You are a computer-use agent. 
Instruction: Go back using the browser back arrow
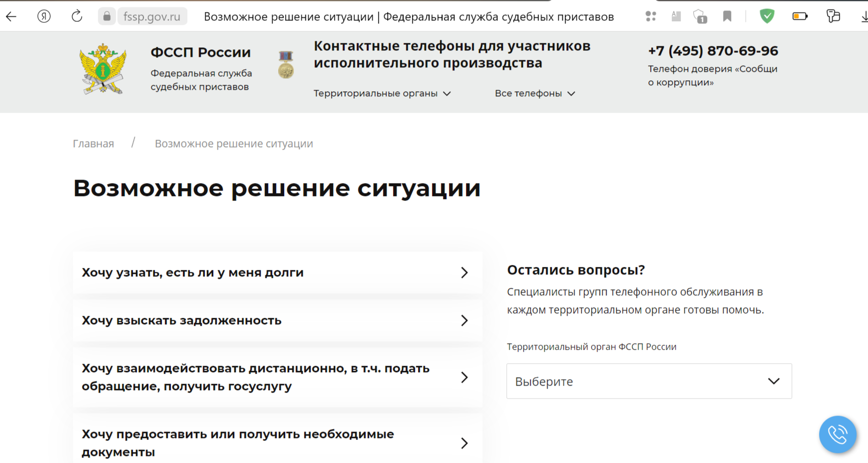(11, 16)
